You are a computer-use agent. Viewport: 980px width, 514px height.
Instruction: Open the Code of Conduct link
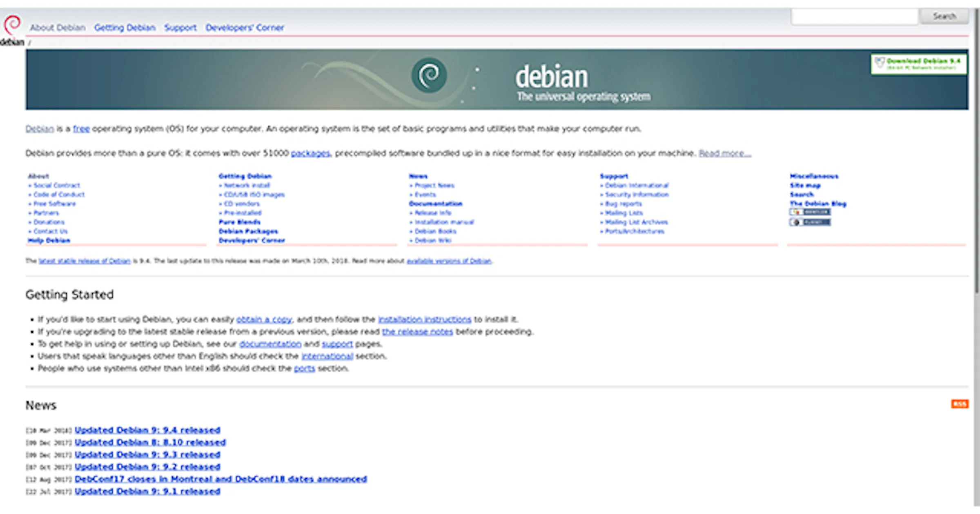coord(59,195)
